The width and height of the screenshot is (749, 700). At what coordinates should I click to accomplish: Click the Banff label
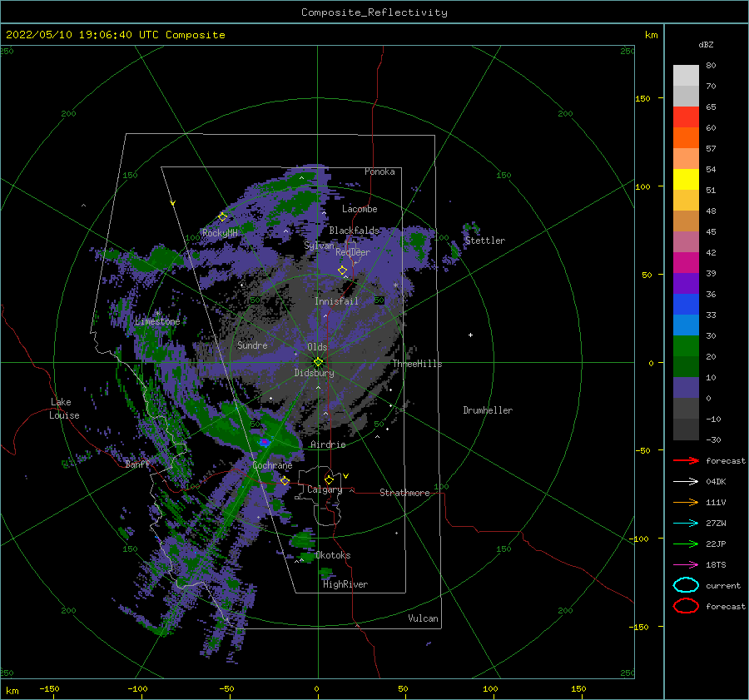(x=137, y=464)
